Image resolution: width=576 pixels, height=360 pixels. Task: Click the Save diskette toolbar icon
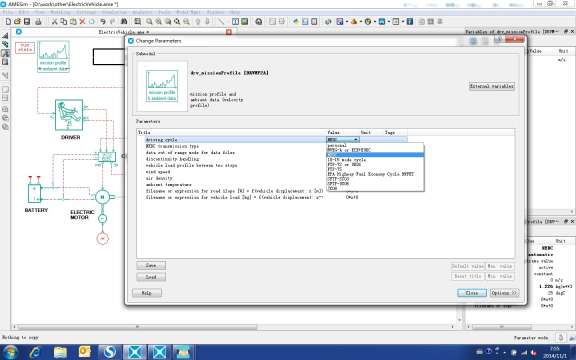[x=27, y=22]
